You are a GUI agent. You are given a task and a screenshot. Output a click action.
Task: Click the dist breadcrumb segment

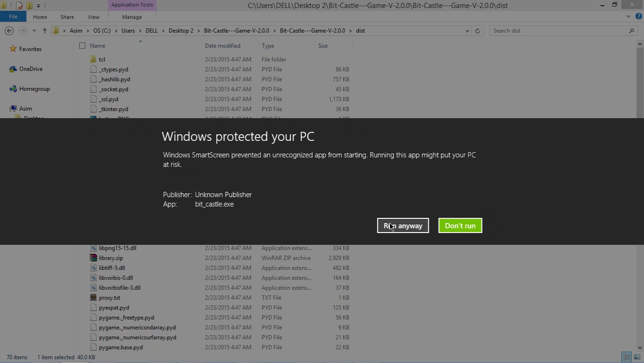360,31
